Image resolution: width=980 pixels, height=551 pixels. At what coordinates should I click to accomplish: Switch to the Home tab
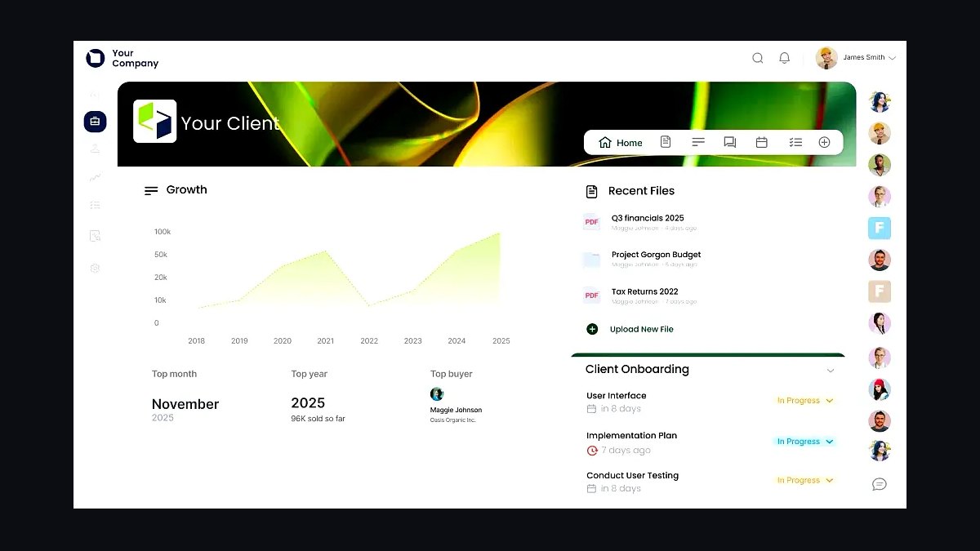tap(621, 143)
